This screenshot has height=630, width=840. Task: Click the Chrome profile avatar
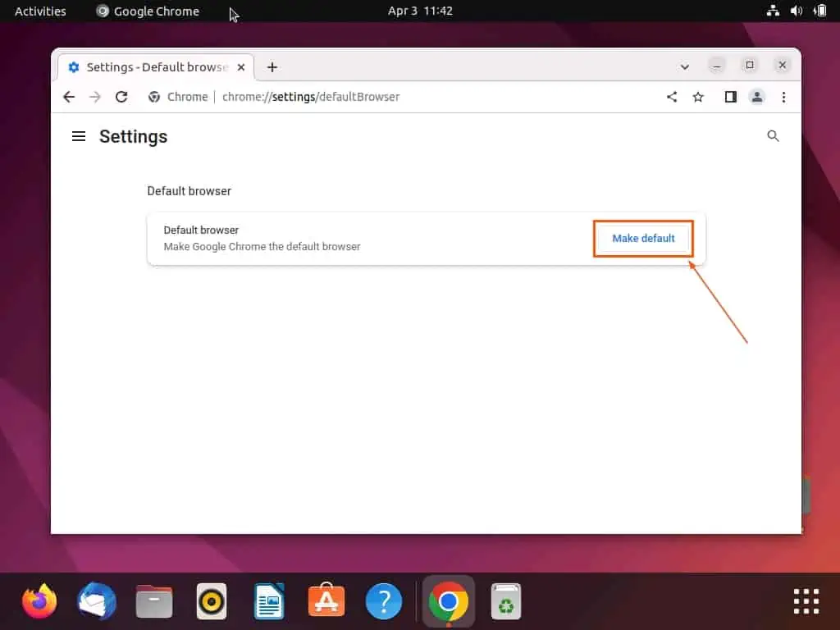pyautogui.click(x=757, y=97)
